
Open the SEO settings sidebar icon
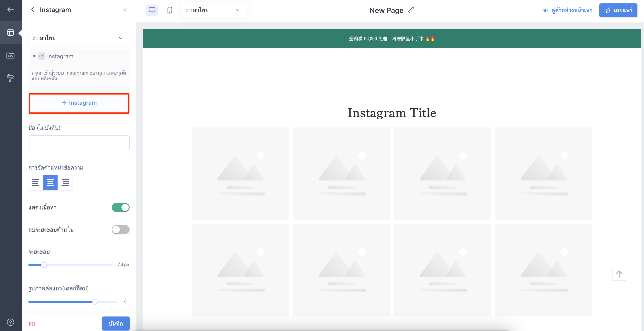point(10,56)
